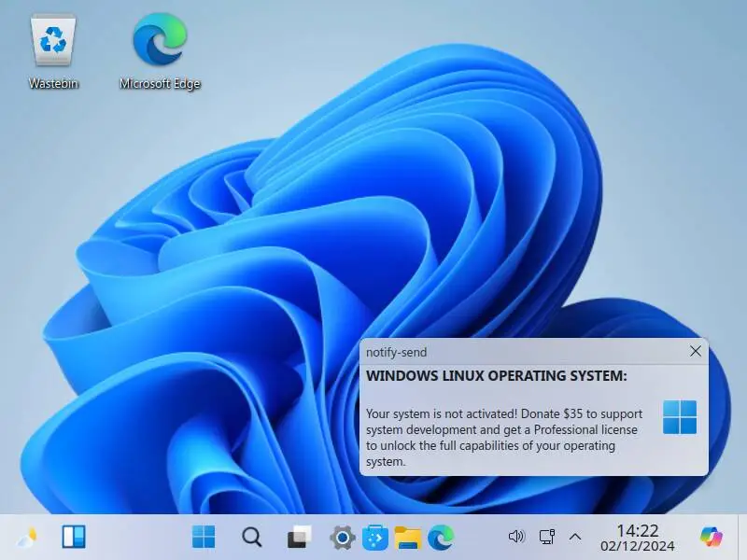Click the volume speaker tray icon
Screen dimensions: 747x560
[516, 537]
